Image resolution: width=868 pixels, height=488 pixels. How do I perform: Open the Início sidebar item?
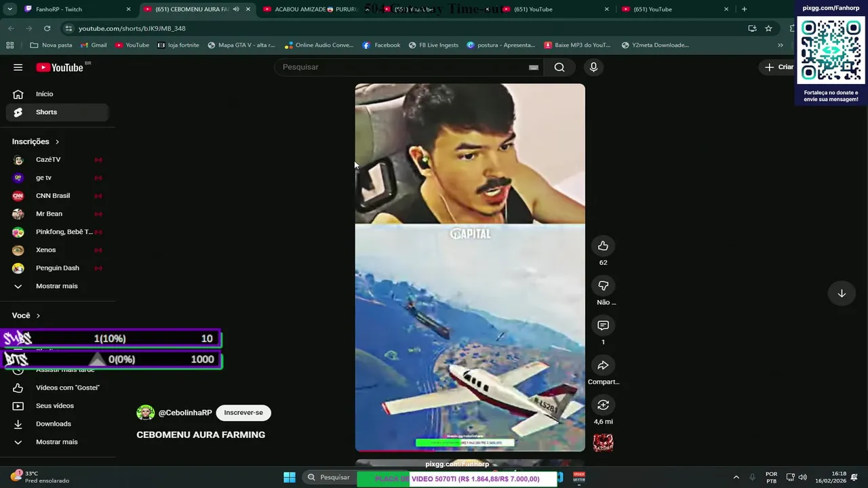pos(57,94)
